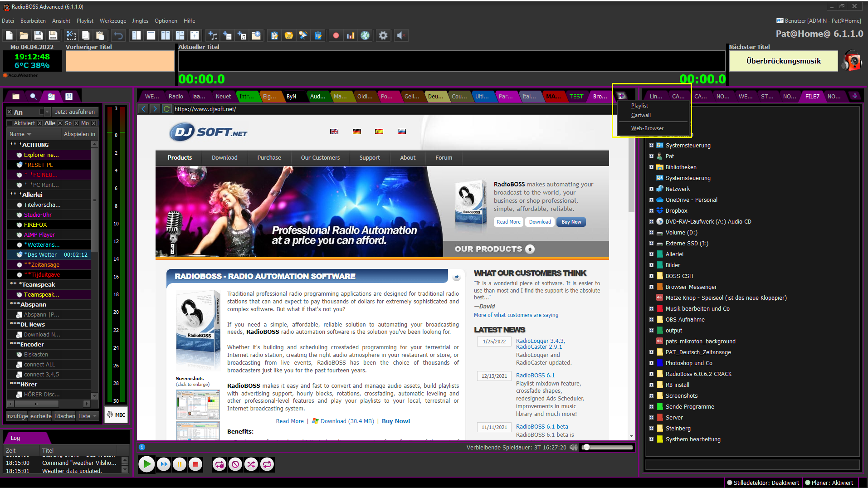The width and height of the screenshot is (868, 488).
Task: Click the music library folder icon
Action: 289,35
